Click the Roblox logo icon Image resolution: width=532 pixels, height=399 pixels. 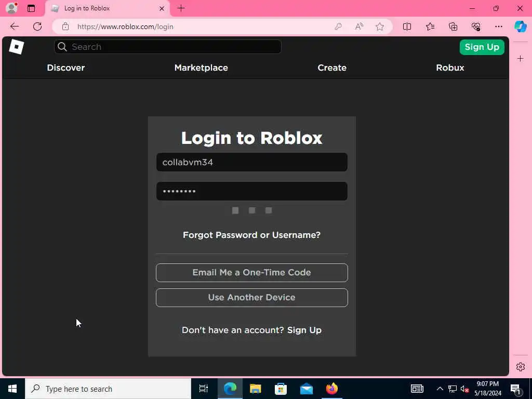click(16, 47)
